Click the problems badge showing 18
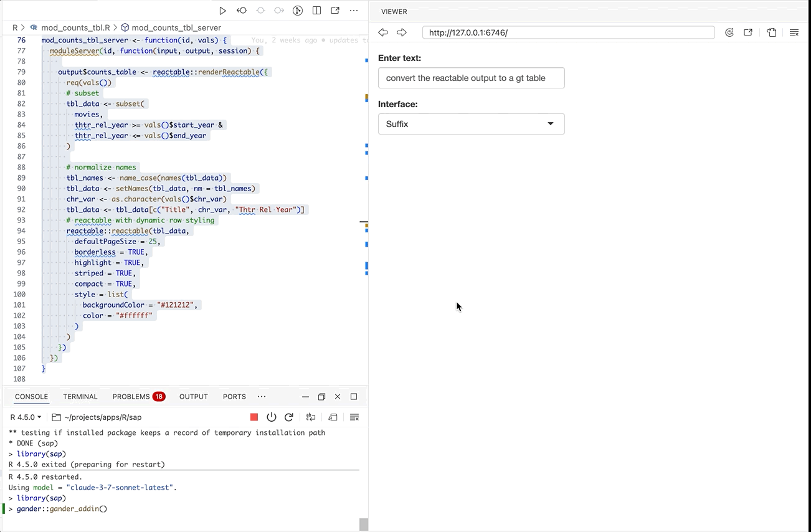 coord(159,397)
